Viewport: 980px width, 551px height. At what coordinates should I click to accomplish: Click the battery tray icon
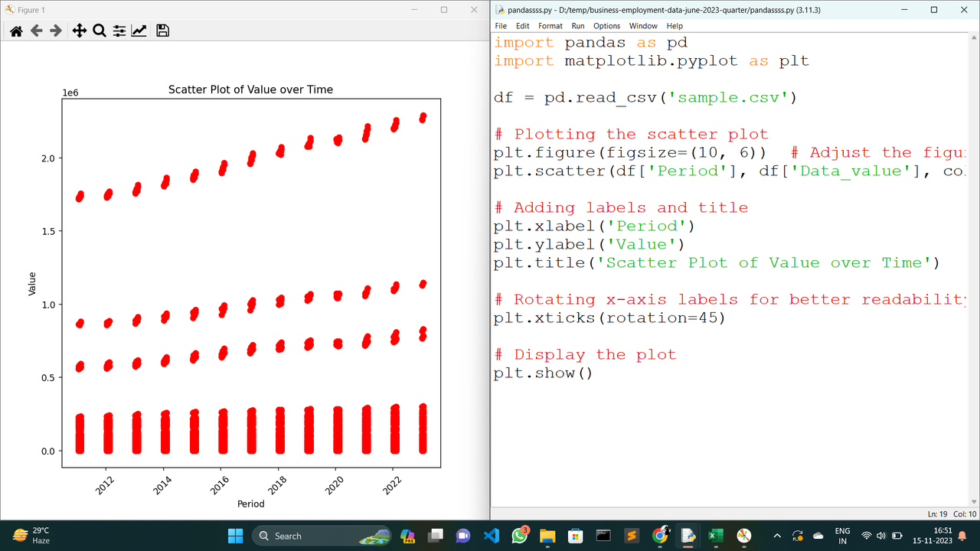tap(897, 536)
